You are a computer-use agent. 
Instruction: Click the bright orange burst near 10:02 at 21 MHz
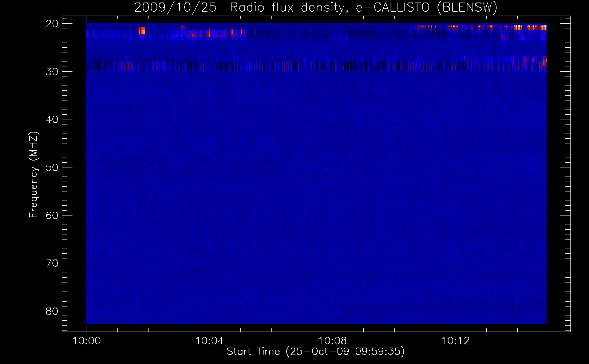142,30
